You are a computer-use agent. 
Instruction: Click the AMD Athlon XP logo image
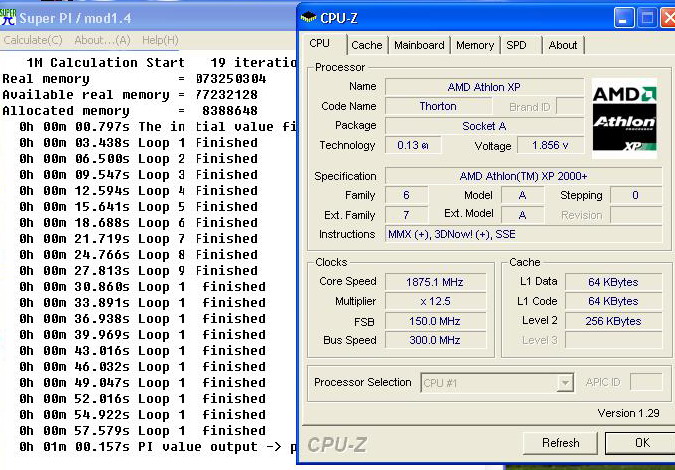click(x=624, y=119)
